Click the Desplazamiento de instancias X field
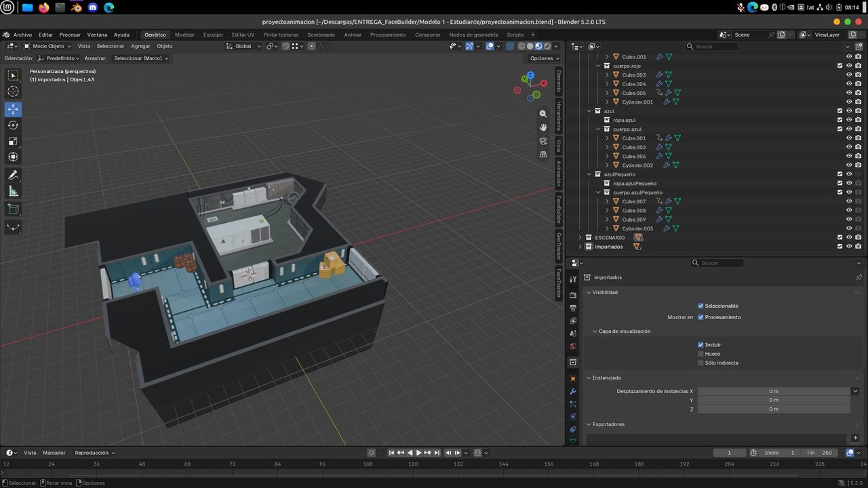 point(774,391)
